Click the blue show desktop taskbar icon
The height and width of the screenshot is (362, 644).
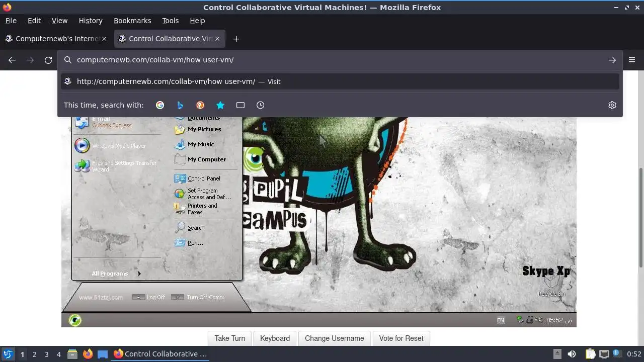tap(103, 354)
